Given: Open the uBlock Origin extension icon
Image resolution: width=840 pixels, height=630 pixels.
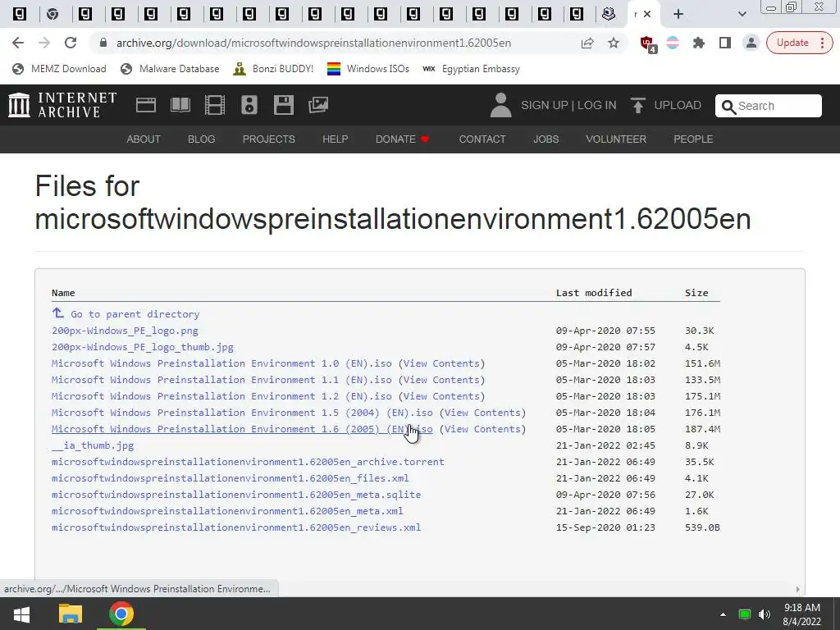Looking at the screenshot, I should pos(648,43).
